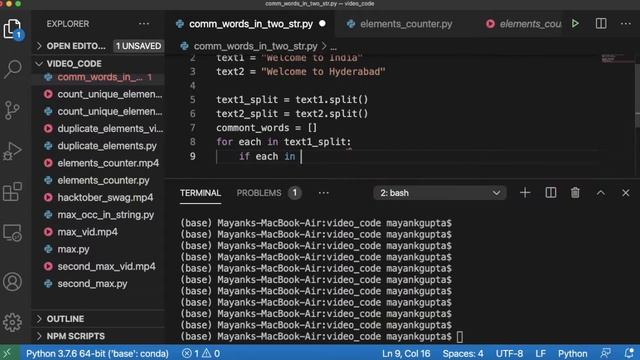This screenshot has height=360, width=640.
Task: Click unsaved dot on comm_words_in_two_str.py tab
Action: pos(322,24)
